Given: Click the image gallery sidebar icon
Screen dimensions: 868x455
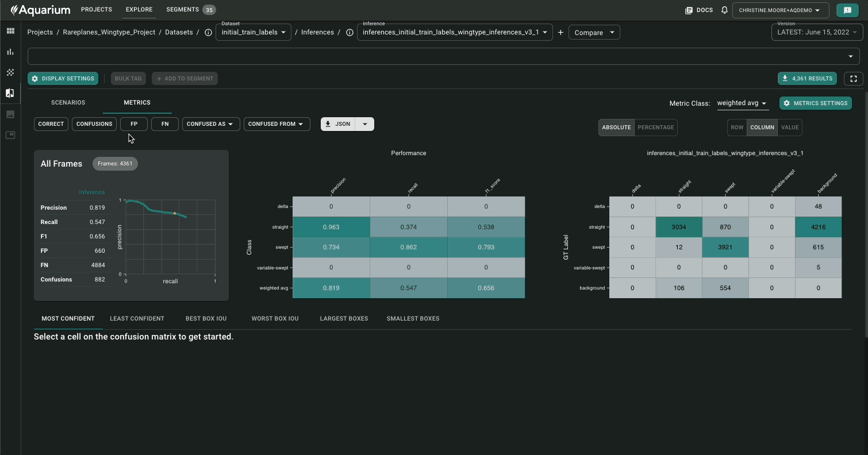Looking at the screenshot, I should [x=10, y=114].
